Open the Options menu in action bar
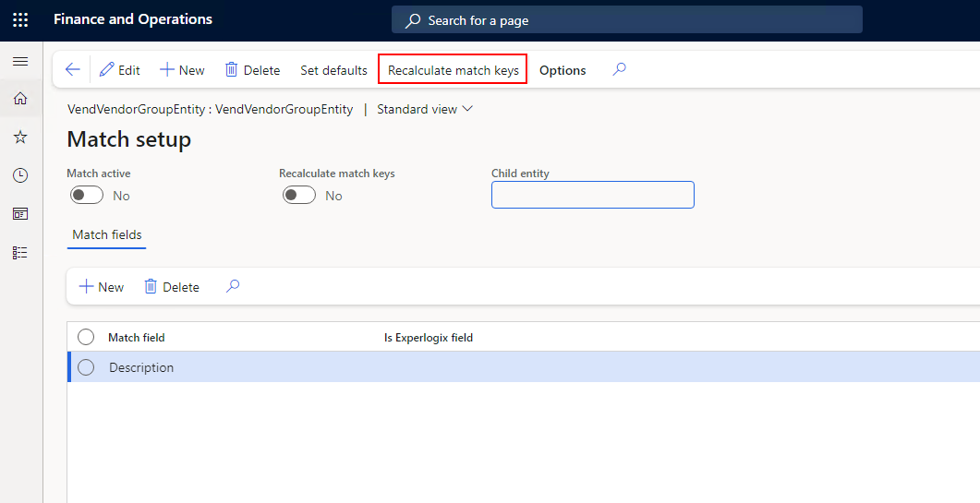Screen dimensions: 980x503 click(563, 70)
